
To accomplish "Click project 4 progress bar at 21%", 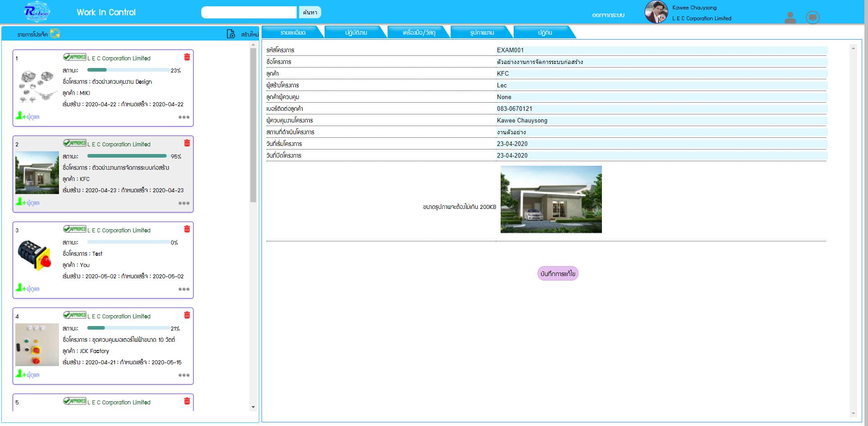I will (x=128, y=328).
